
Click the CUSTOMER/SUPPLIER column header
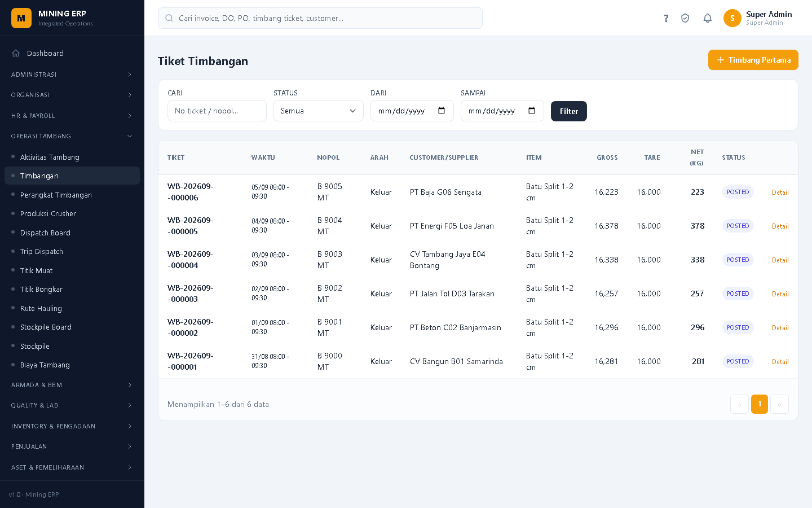point(444,157)
